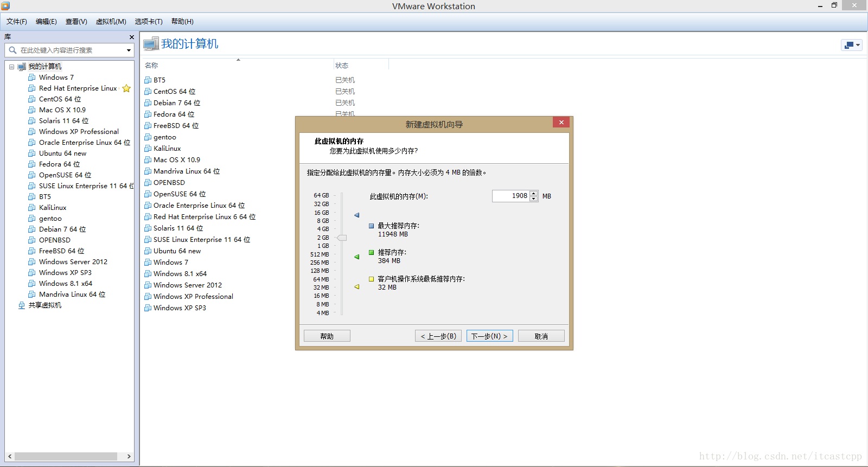Select Oracle Enterprise Linux 64 位 in library tree
Screen dimensions: 868x467
(x=85, y=143)
